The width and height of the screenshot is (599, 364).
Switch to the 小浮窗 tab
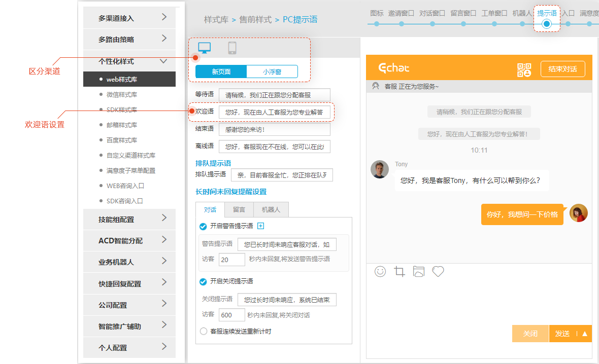[x=272, y=72]
